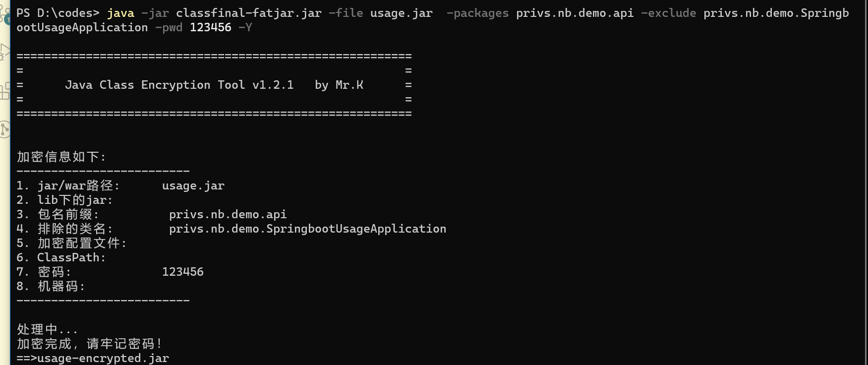
Task: Open the Run and Debug view
Action: click(4, 52)
